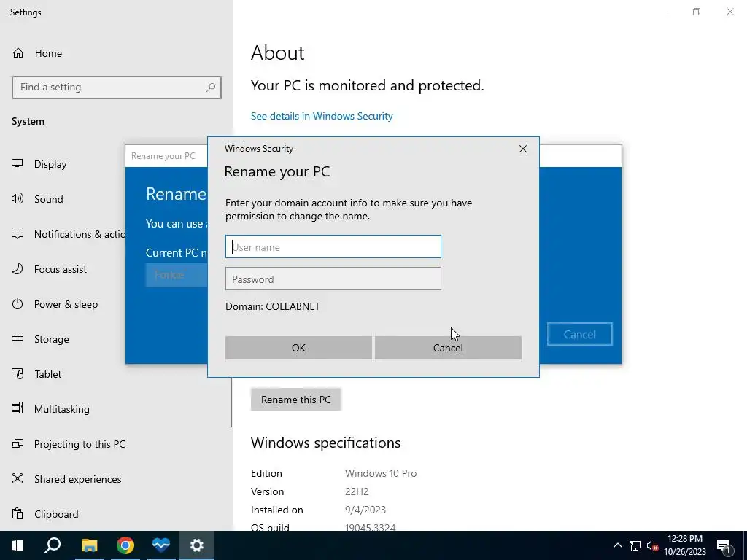Go to Settings Home
This screenshot has width=747, height=560.
(x=48, y=53)
